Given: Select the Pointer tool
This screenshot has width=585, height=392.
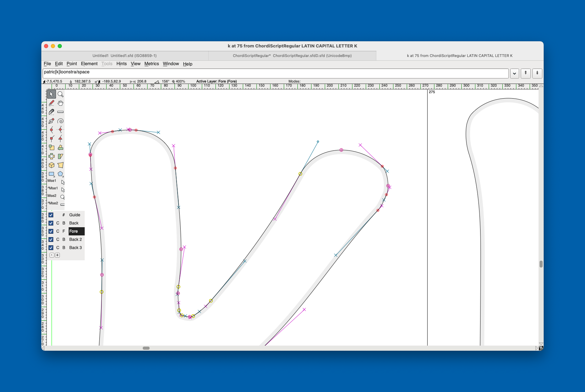Looking at the screenshot, I should 52,94.
